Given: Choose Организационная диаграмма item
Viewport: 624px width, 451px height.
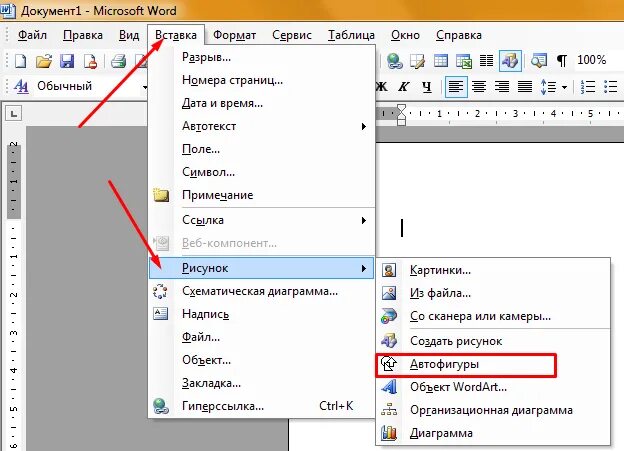Looking at the screenshot, I should point(493,410).
